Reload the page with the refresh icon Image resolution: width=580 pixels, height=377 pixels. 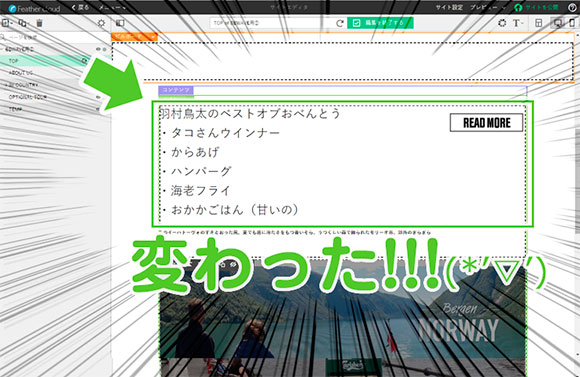(340, 23)
